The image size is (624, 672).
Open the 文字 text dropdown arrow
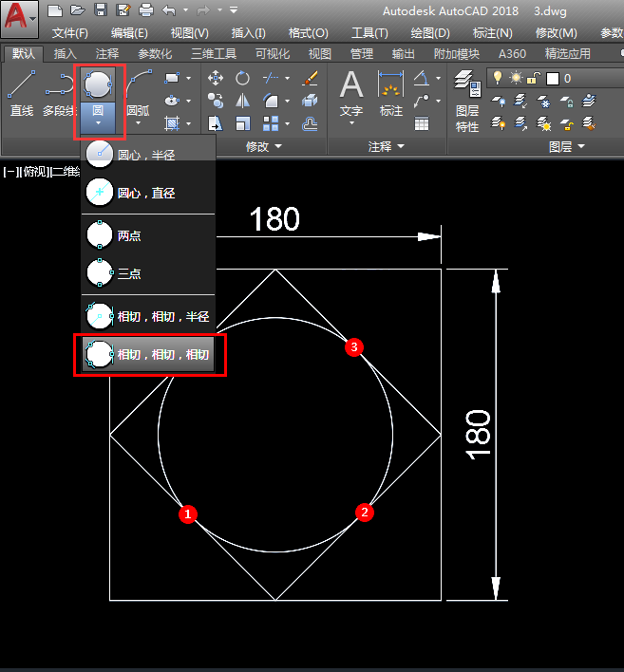click(x=351, y=123)
